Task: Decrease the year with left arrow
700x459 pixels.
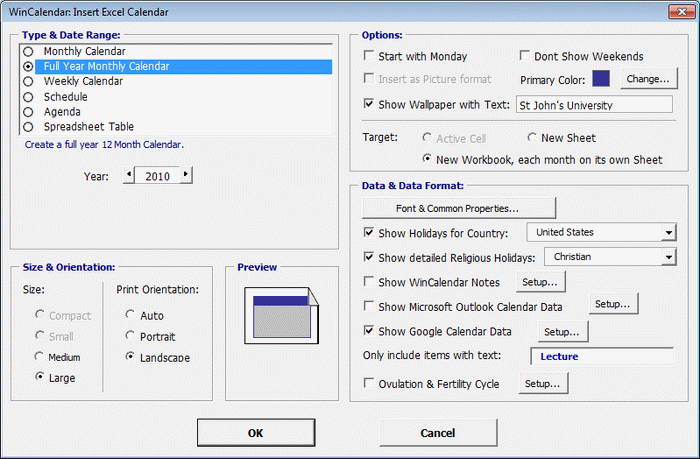Action: (129, 175)
